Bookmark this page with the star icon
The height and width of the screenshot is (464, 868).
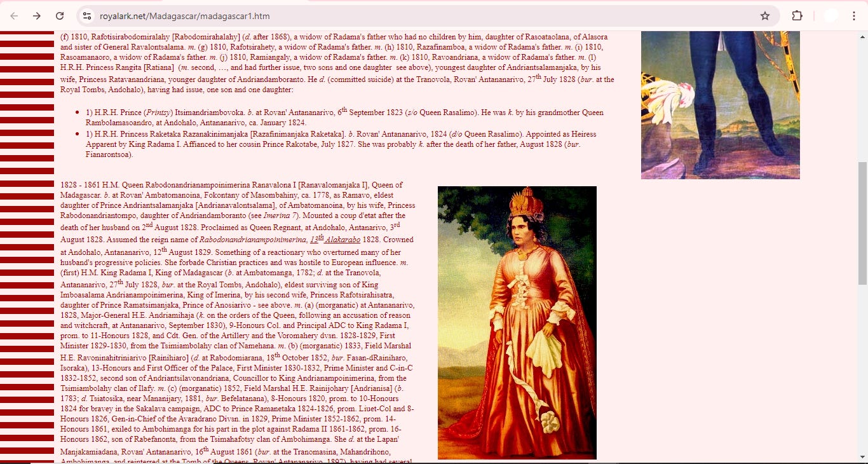pyautogui.click(x=765, y=16)
